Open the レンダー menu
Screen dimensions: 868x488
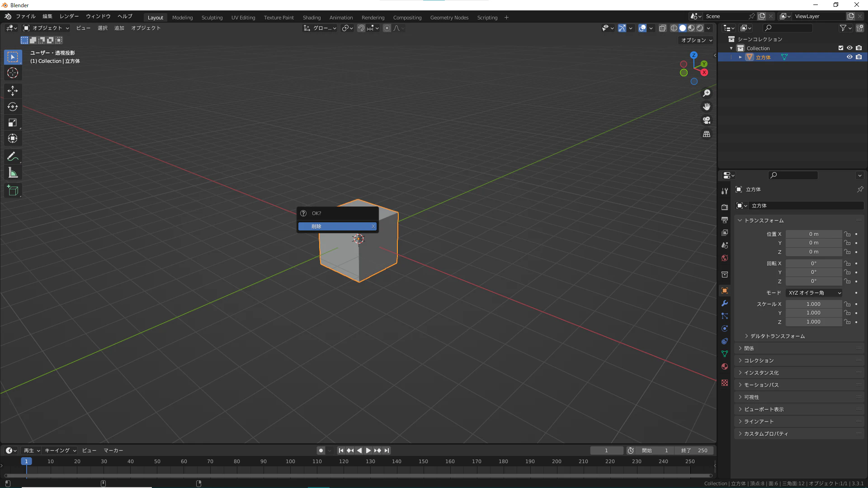click(x=69, y=16)
